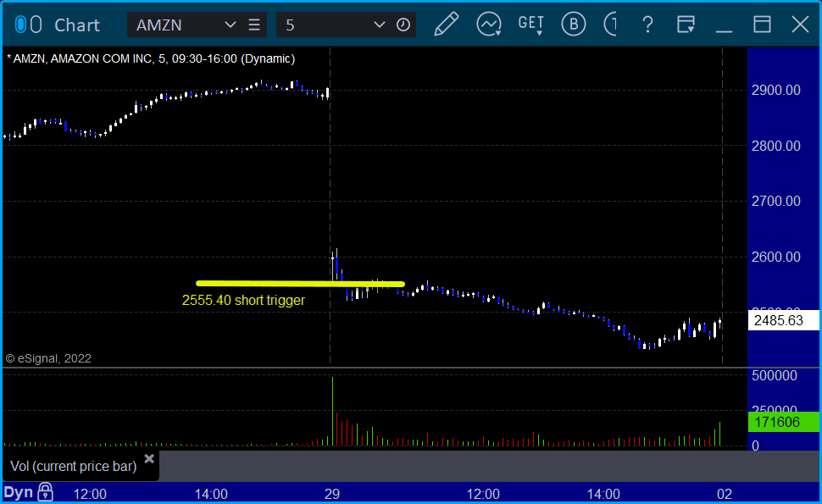Click the Chart window title text
The width and height of the screenshot is (822, 504).
point(77,25)
